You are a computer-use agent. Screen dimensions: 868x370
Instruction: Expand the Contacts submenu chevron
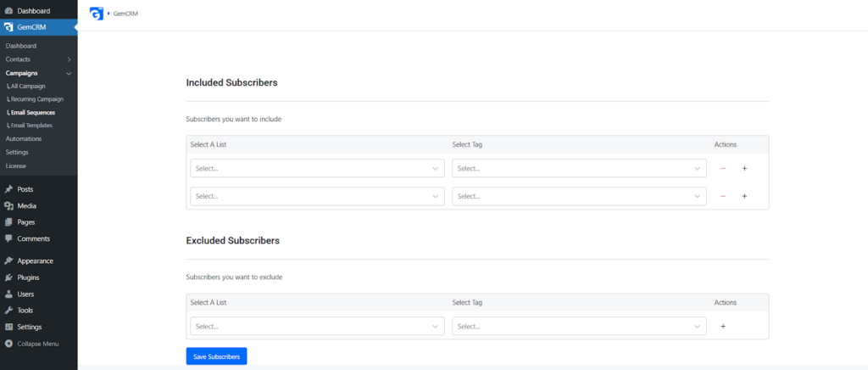[69, 59]
